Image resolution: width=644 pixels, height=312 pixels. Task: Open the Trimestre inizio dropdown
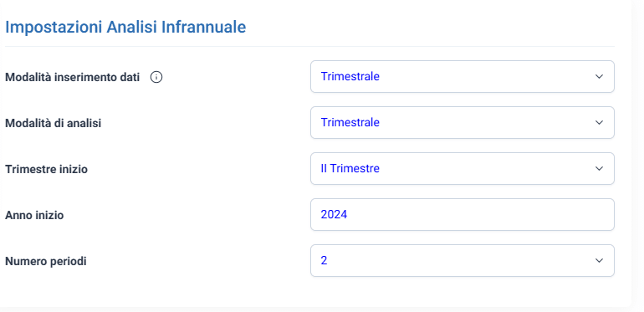pyautogui.click(x=462, y=169)
